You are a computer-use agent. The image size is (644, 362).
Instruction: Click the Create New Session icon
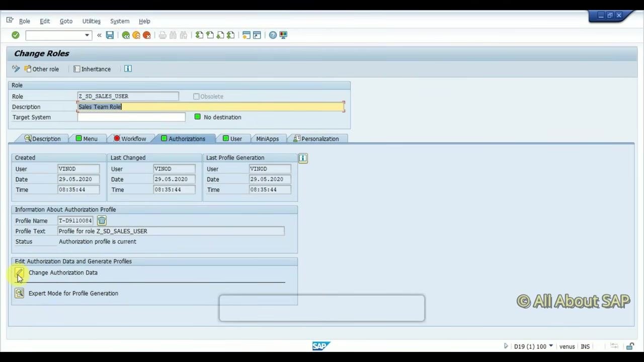coord(247,35)
